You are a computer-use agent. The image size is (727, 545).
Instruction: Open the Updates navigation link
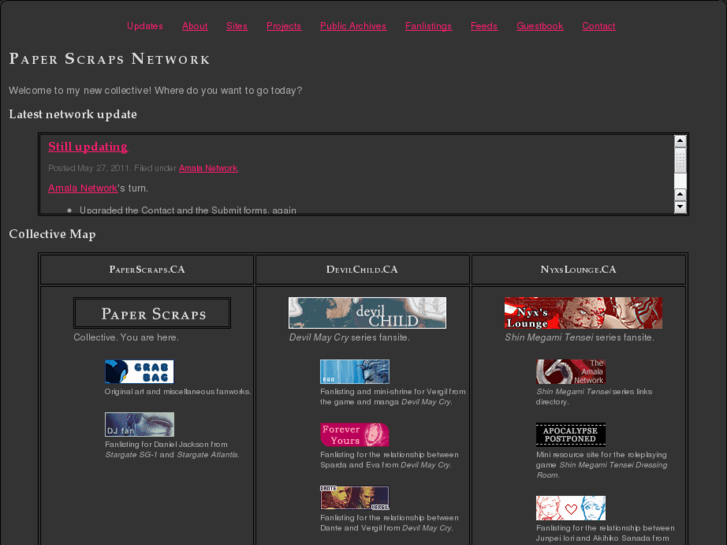(x=145, y=26)
